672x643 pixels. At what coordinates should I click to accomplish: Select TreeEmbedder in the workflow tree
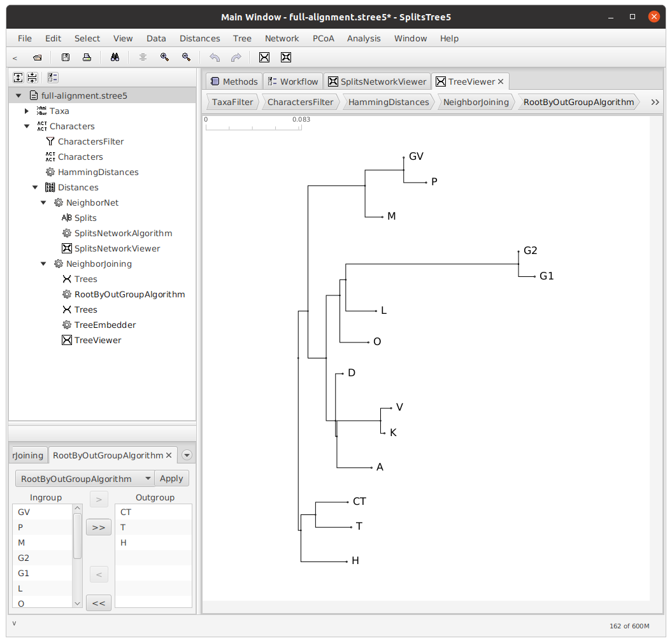[104, 325]
